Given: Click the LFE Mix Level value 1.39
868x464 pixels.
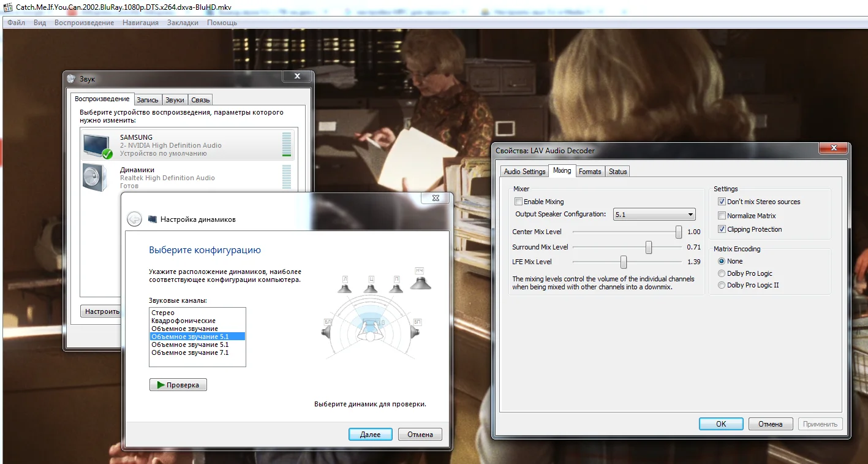Looking at the screenshot, I should 693,262.
